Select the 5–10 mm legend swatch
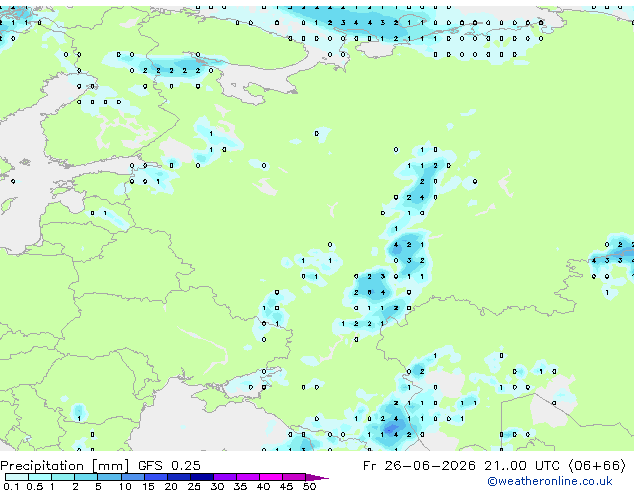 click(x=109, y=477)
